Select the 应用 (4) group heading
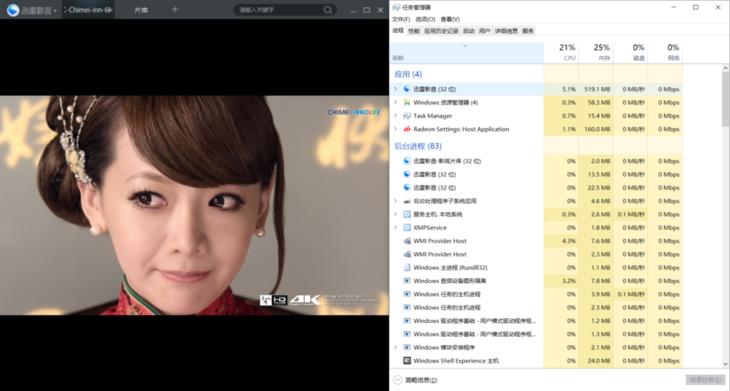 (x=408, y=74)
